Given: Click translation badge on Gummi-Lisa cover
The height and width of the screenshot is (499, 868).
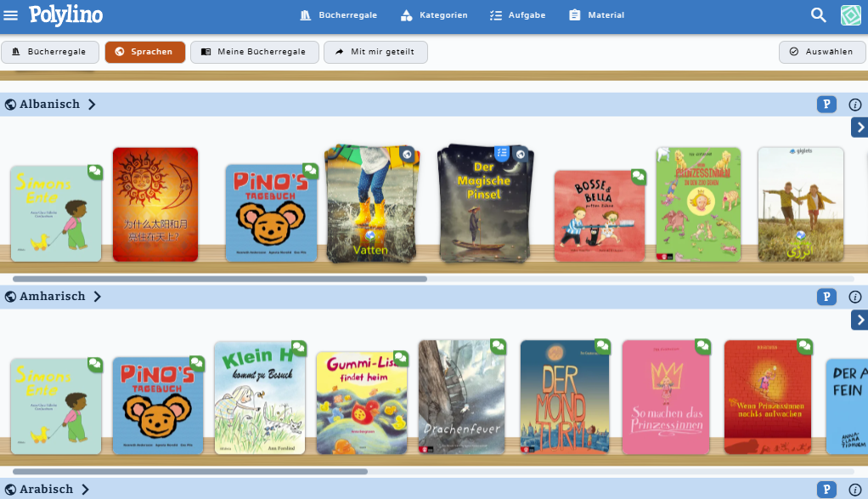Looking at the screenshot, I should tap(400, 359).
